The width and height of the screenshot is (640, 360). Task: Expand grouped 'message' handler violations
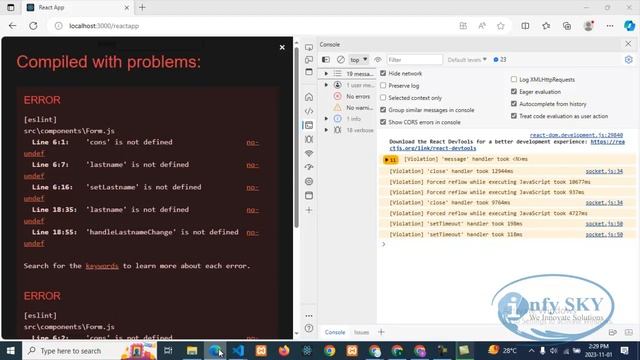391,160
